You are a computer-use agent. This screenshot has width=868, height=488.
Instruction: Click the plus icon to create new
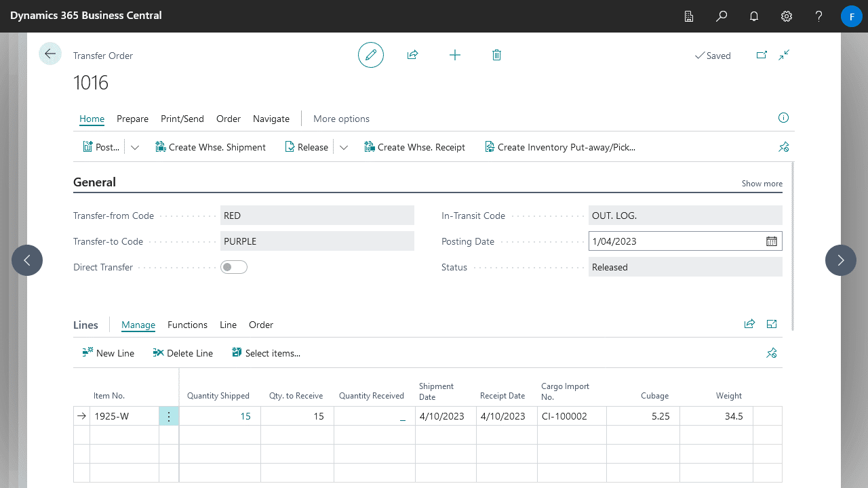point(455,55)
